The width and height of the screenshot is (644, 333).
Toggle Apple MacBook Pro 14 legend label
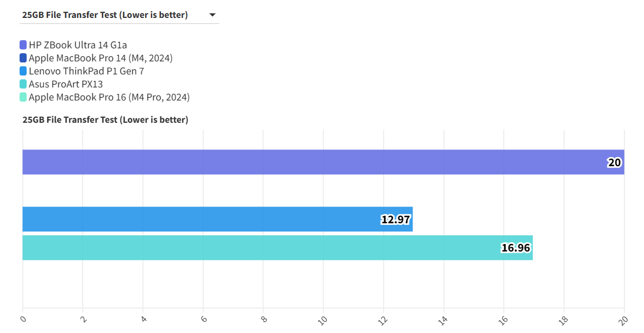[101, 58]
